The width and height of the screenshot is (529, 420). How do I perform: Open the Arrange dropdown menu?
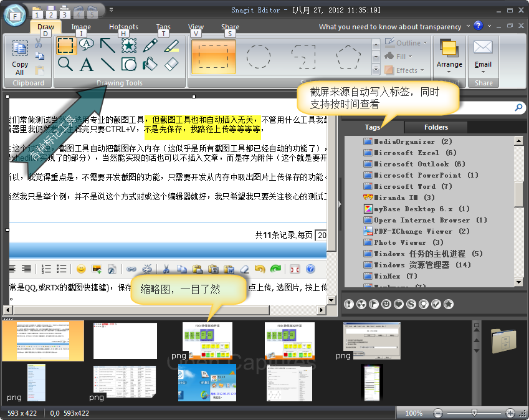[449, 65]
